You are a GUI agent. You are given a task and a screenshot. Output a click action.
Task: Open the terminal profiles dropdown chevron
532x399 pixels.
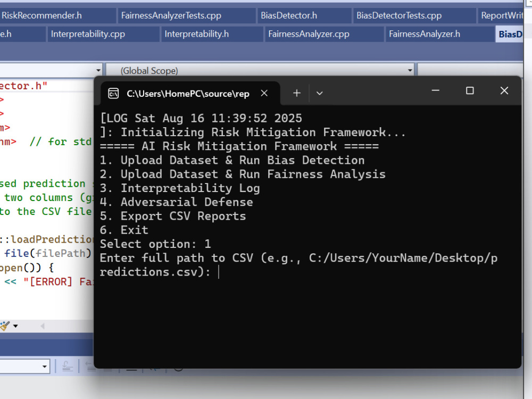319,93
